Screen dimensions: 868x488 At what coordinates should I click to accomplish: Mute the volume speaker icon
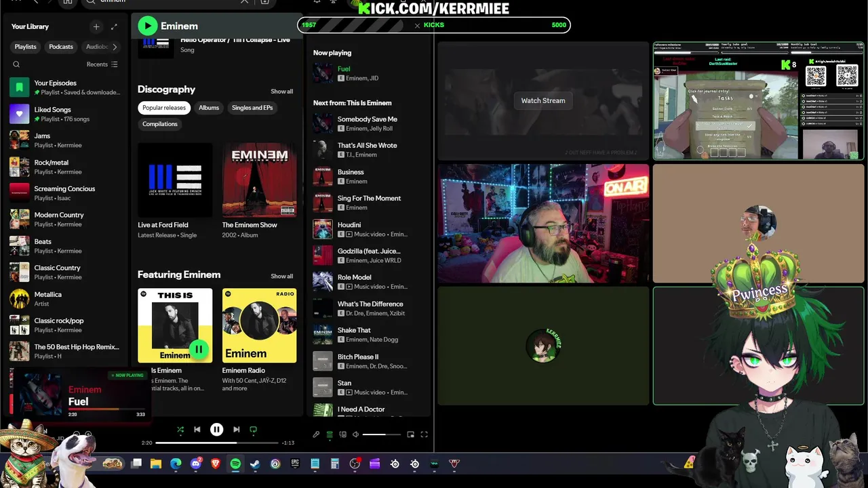(x=355, y=434)
